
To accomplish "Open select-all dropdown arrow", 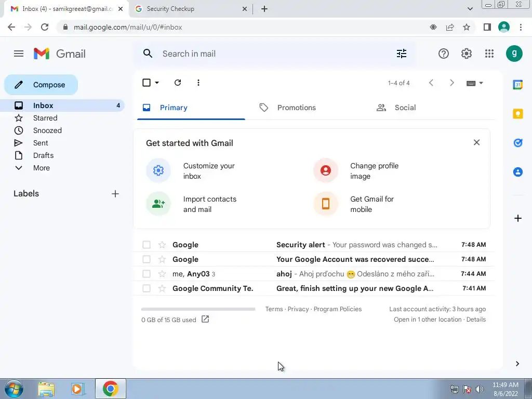I will [157, 83].
